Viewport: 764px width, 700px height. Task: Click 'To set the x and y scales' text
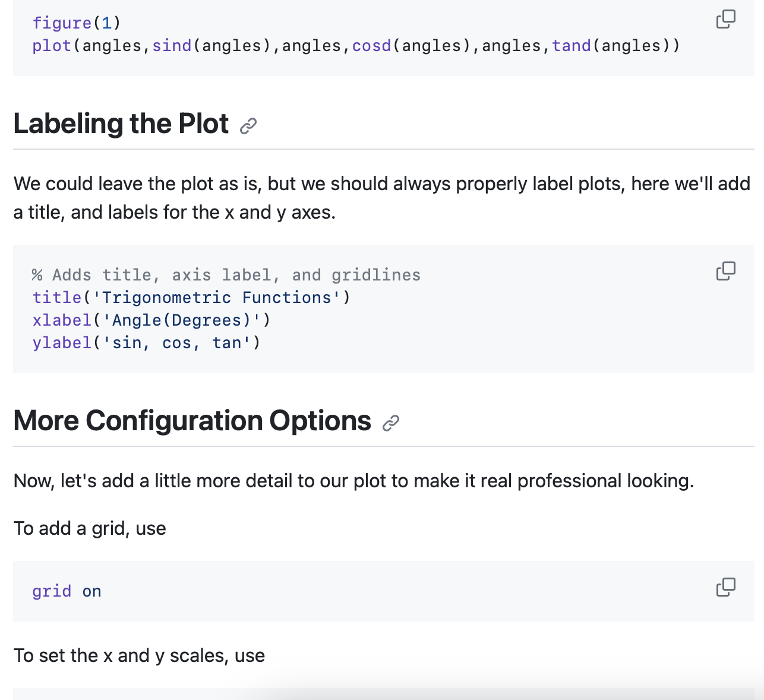pos(139,655)
